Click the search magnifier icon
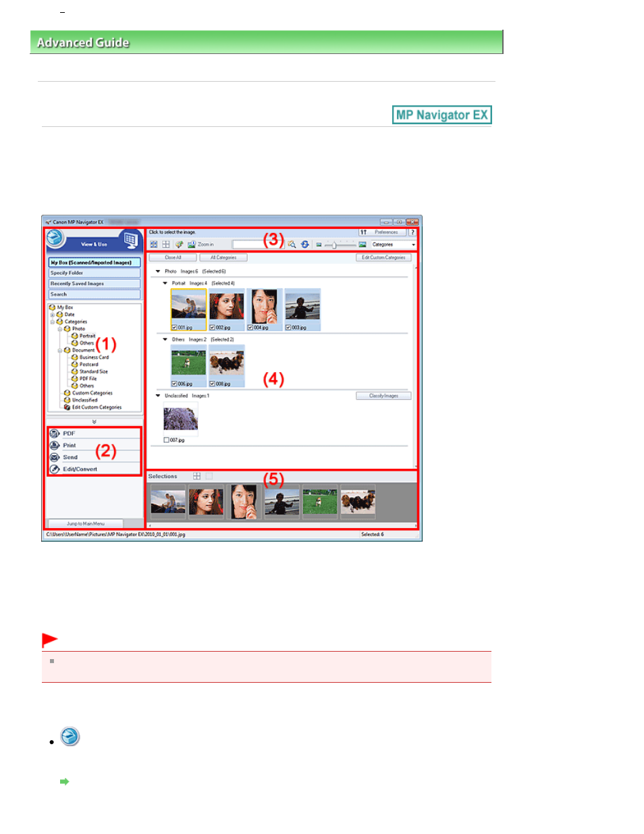644x834 pixels. point(292,244)
